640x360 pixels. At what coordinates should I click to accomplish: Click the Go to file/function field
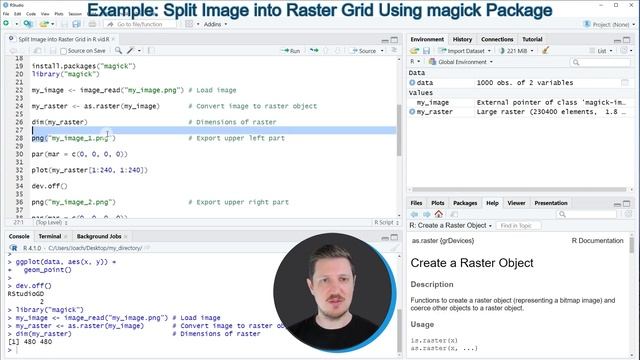[140, 24]
